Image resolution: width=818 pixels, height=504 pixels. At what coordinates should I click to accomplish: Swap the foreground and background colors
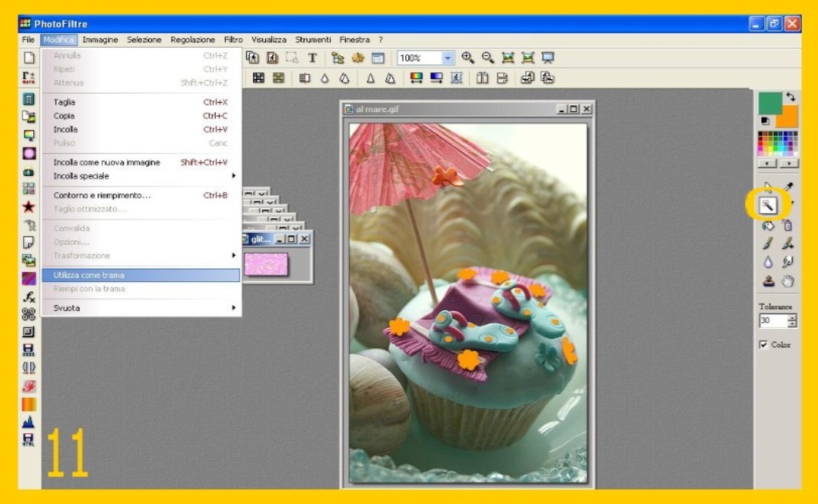791,97
